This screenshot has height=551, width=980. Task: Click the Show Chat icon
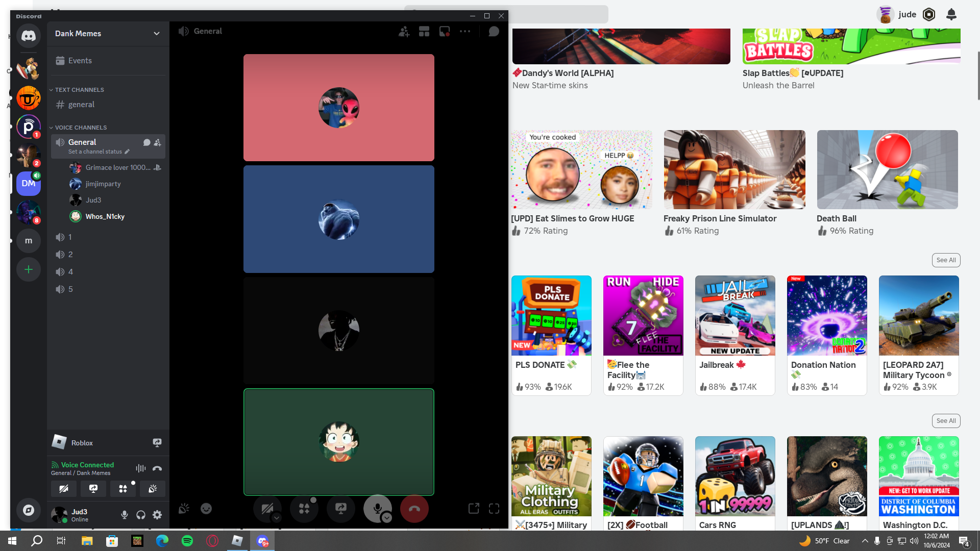click(494, 32)
